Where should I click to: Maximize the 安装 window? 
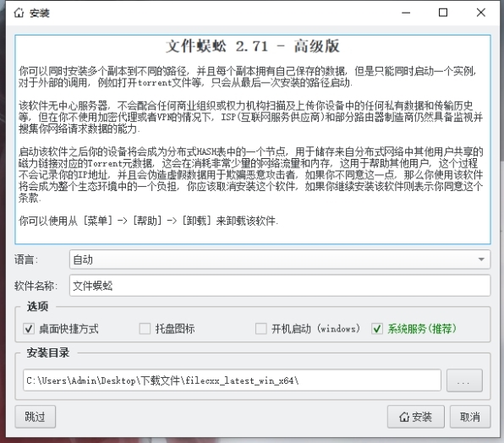coord(443,13)
